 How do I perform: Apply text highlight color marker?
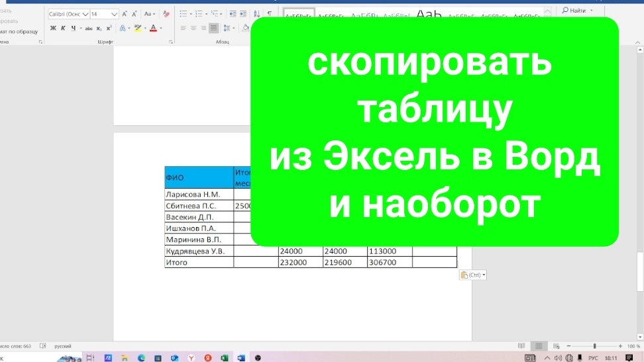(x=138, y=28)
